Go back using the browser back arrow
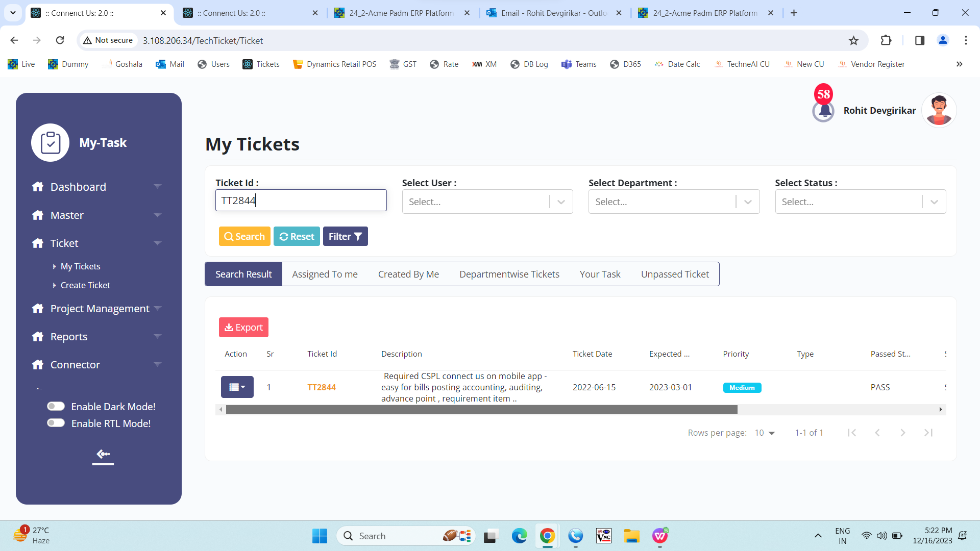This screenshot has width=980, height=551. [14, 40]
